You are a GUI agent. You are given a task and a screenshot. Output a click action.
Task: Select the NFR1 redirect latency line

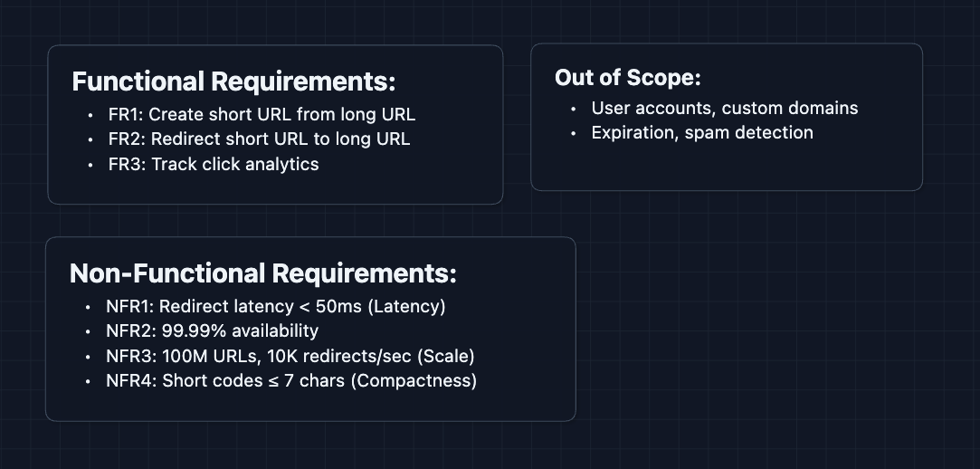275,307
